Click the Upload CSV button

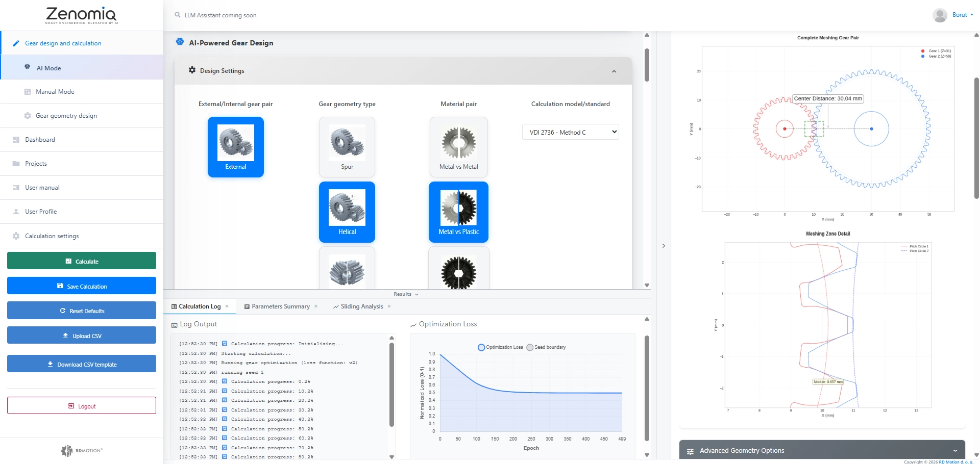(x=82, y=335)
